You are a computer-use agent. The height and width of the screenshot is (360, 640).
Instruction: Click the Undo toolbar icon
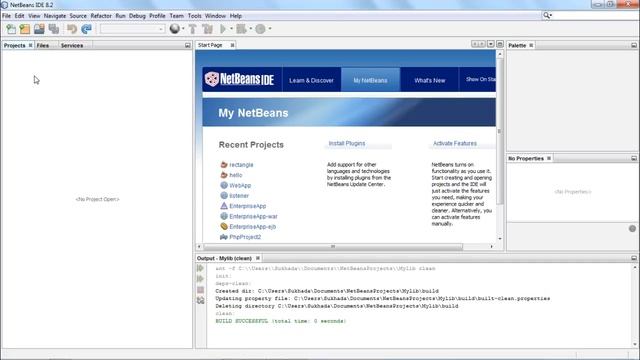[x=72, y=29]
